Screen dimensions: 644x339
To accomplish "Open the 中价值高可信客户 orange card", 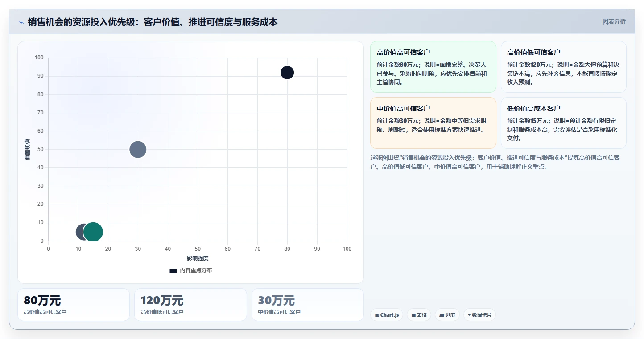I will tap(433, 123).
